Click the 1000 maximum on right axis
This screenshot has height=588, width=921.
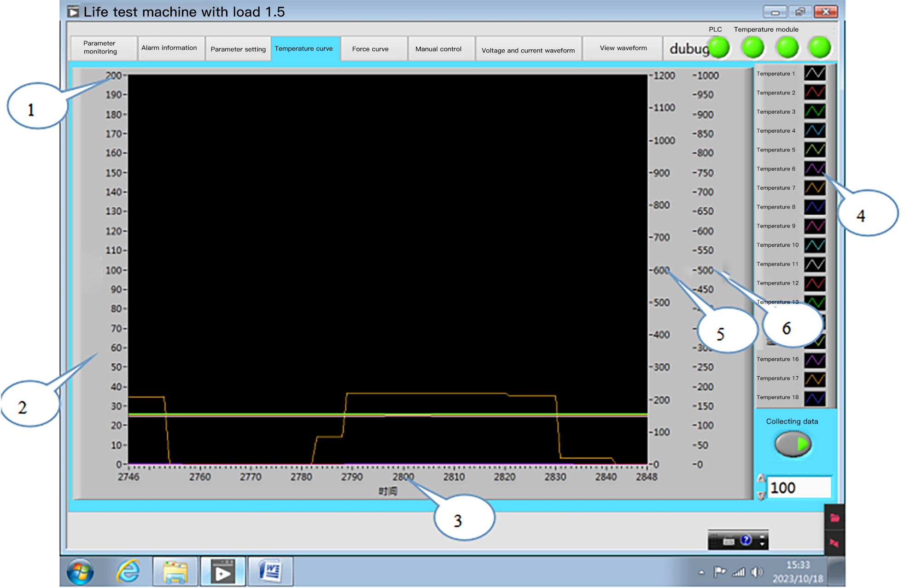coord(707,76)
